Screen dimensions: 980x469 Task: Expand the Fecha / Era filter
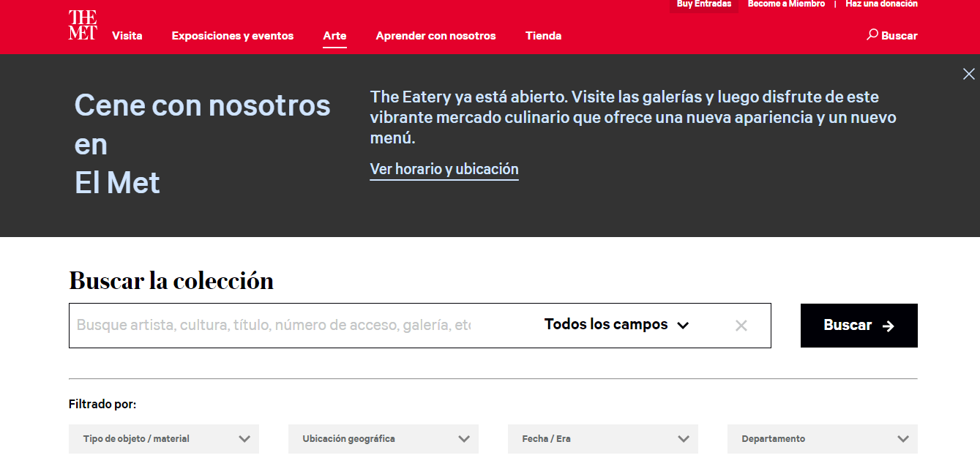[603, 439]
